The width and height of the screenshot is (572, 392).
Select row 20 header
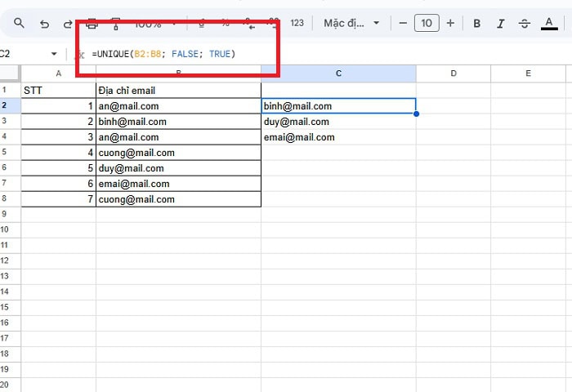(10, 385)
